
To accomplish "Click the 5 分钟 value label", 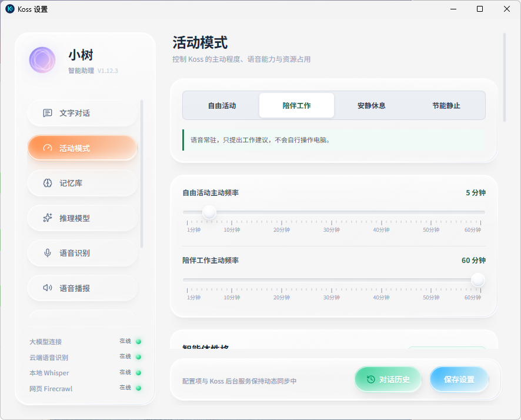I will tap(476, 193).
